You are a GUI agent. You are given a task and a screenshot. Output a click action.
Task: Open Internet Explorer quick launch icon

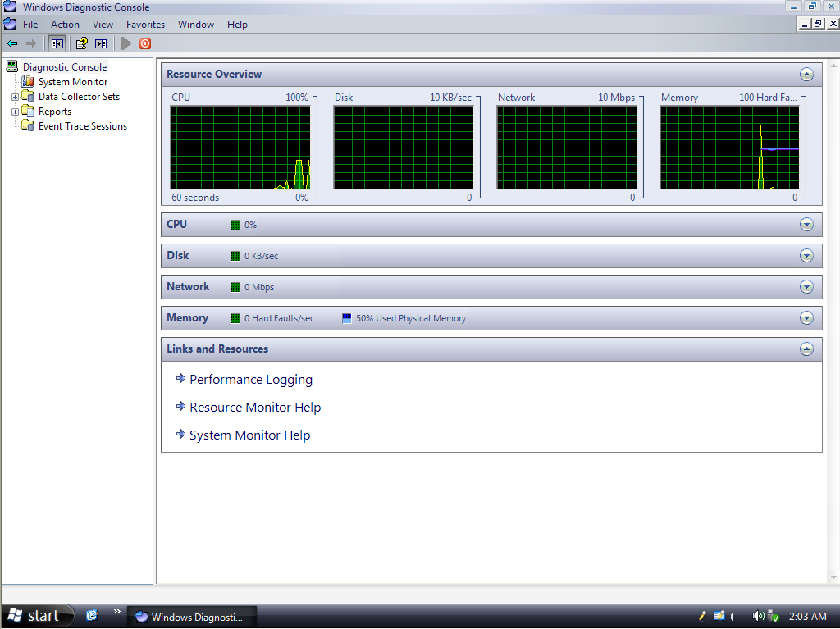click(92, 615)
